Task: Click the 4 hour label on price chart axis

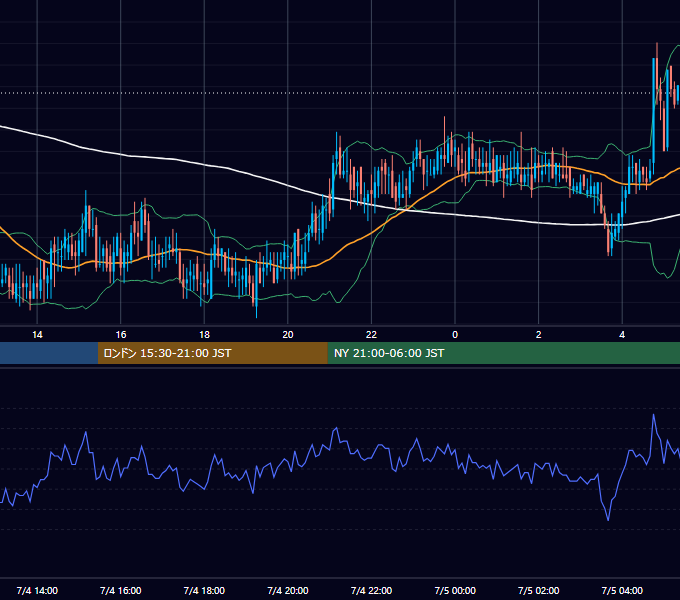Action: [622, 335]
